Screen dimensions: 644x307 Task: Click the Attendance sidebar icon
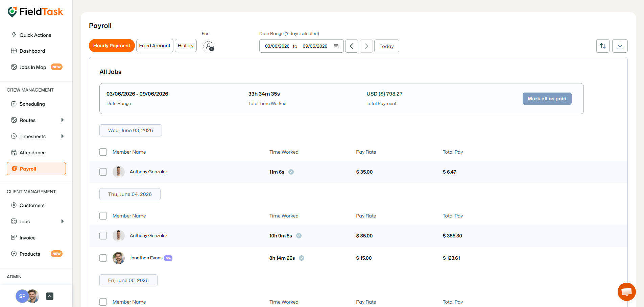coord(14,152)
